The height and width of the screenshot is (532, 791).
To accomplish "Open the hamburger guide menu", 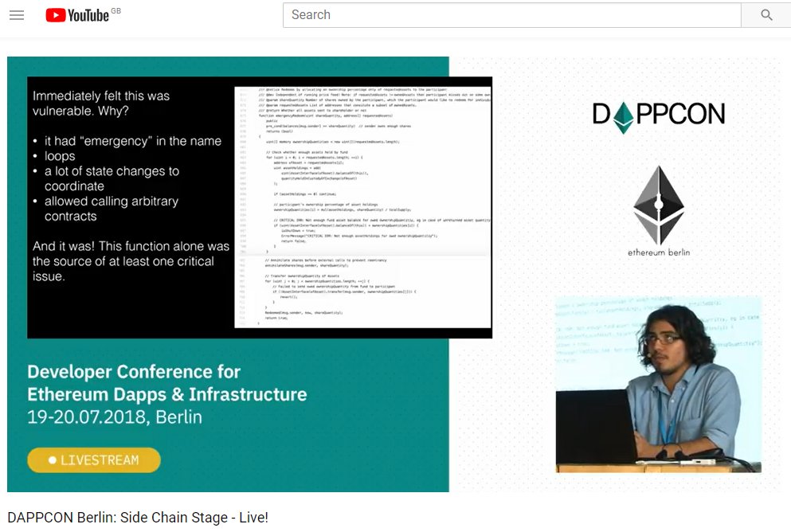I will pyautogui.click(x=17, y=15).
